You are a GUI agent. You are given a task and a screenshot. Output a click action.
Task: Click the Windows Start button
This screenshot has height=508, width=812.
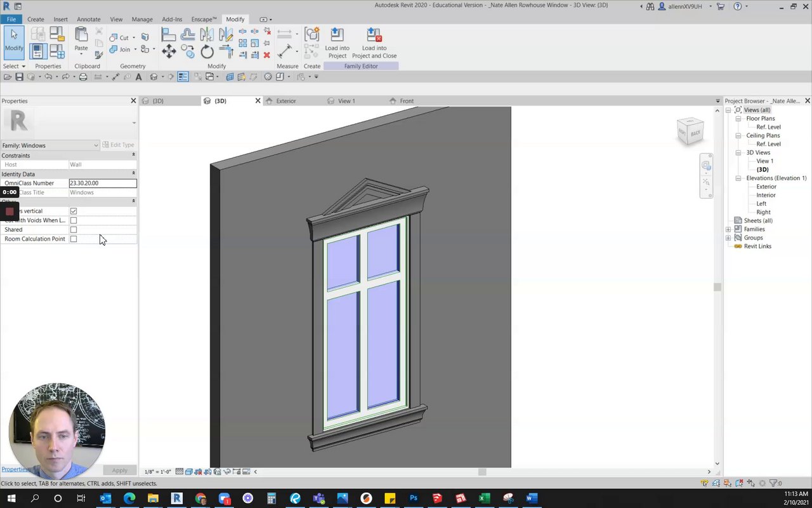pyautogui.click(x=11, y=498)
